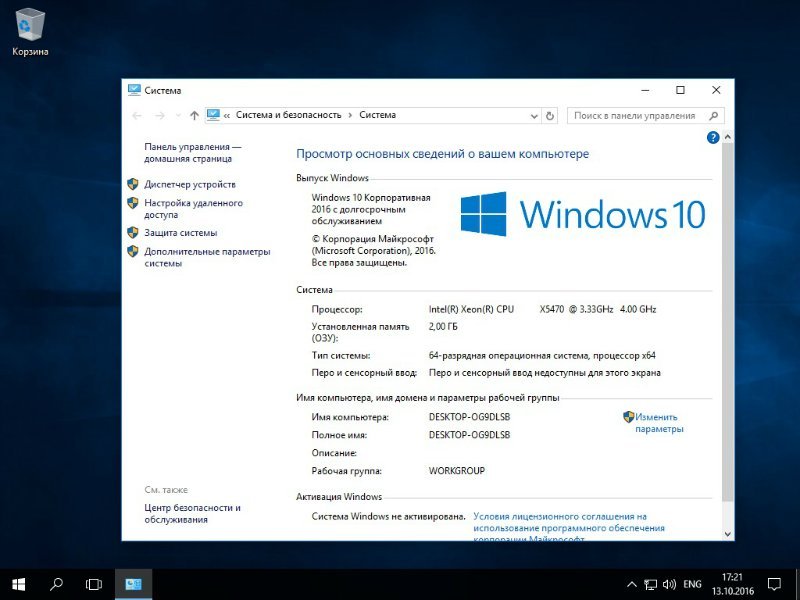
Task: Click the shield icon next to «Диспетчер устройств»
Action: click(x=133, y=184)
